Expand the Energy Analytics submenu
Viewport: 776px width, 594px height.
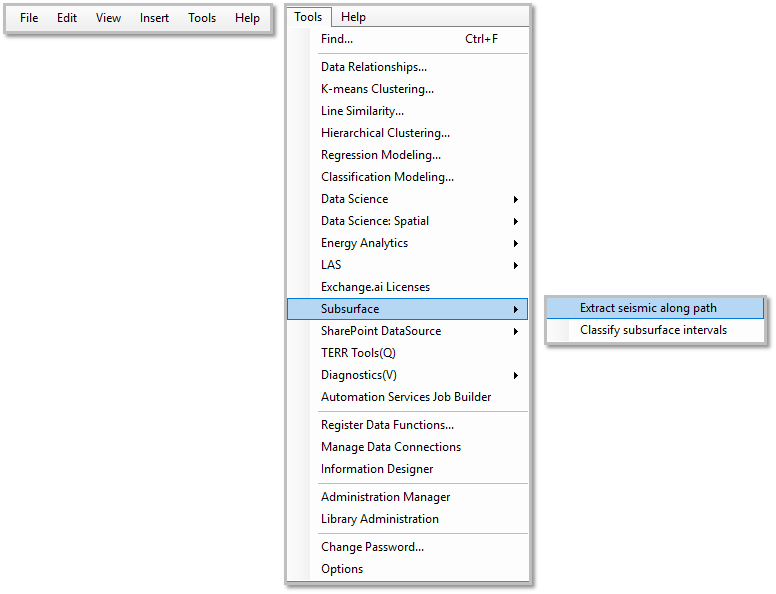tap(408, 243)
